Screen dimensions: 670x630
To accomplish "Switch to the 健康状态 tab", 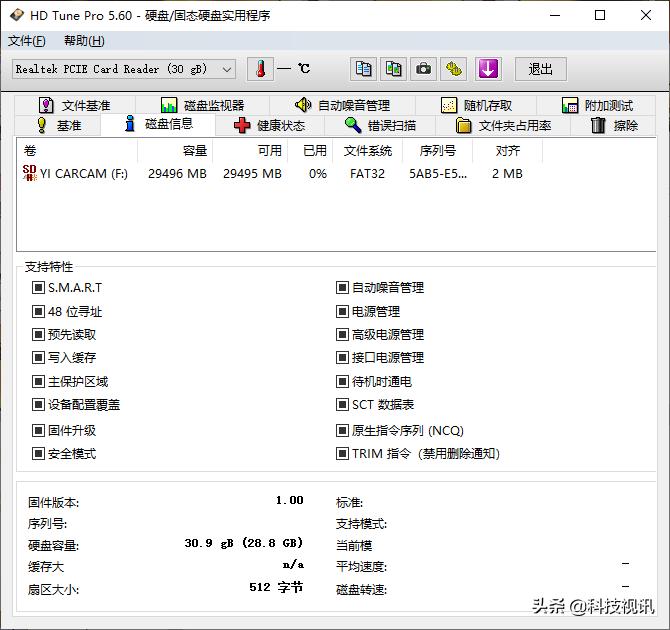I will 270,126.
